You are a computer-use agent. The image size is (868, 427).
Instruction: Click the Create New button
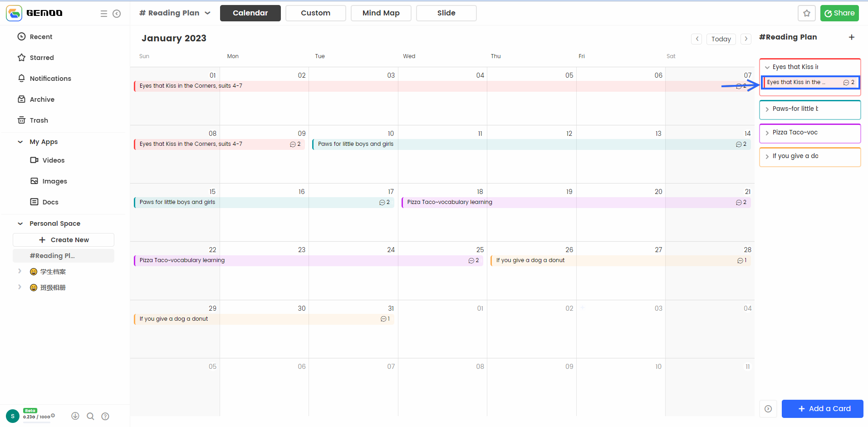[x=64, y=240]
